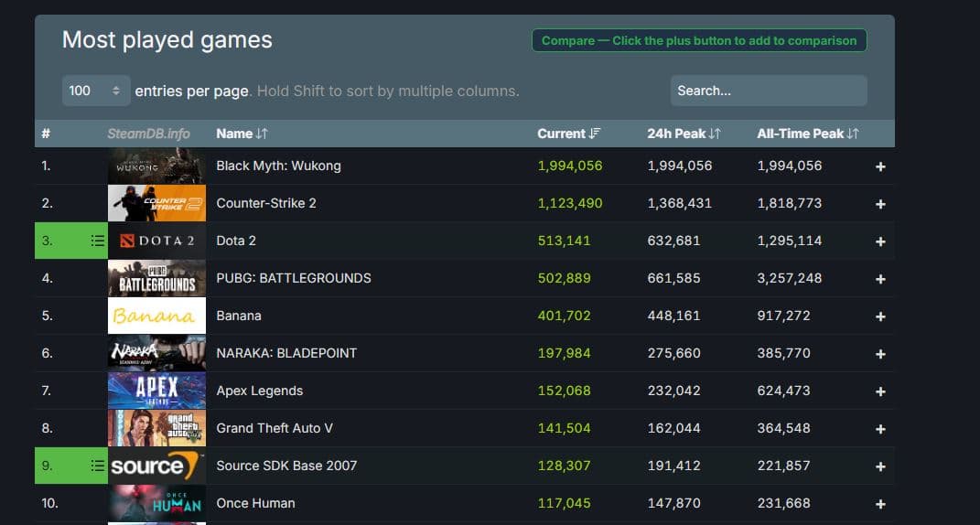Add Grand Theft Auto V to comparison

click(880, 429)
